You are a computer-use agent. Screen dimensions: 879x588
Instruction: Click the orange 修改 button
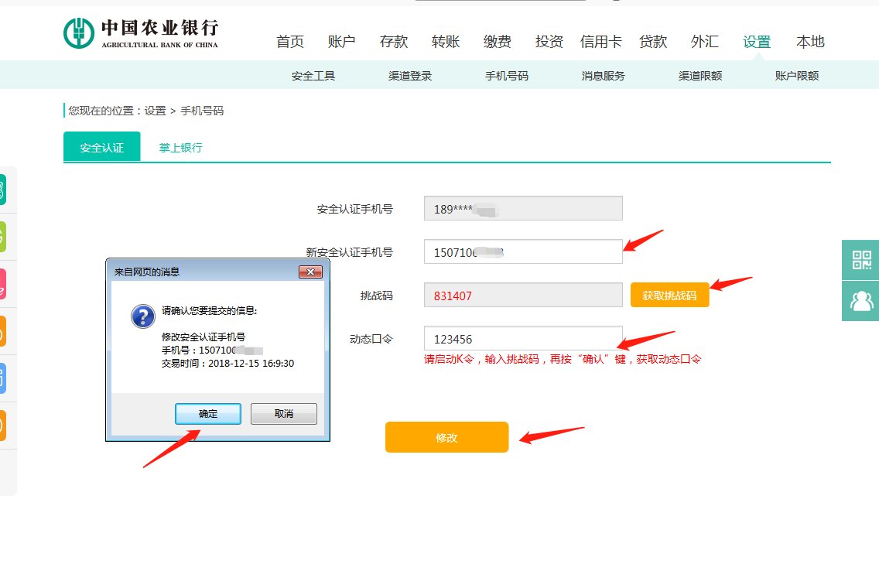[x=446, y=436]
